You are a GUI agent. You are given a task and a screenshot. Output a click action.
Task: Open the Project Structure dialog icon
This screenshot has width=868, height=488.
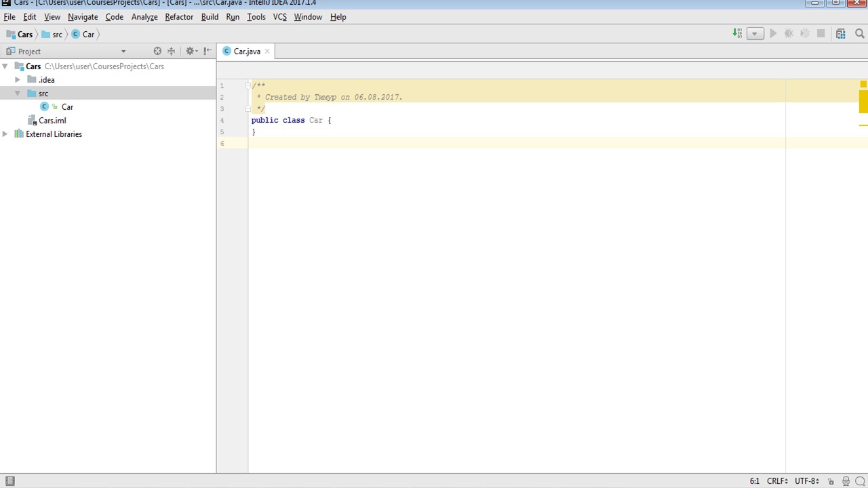click(x=841, y=33)
